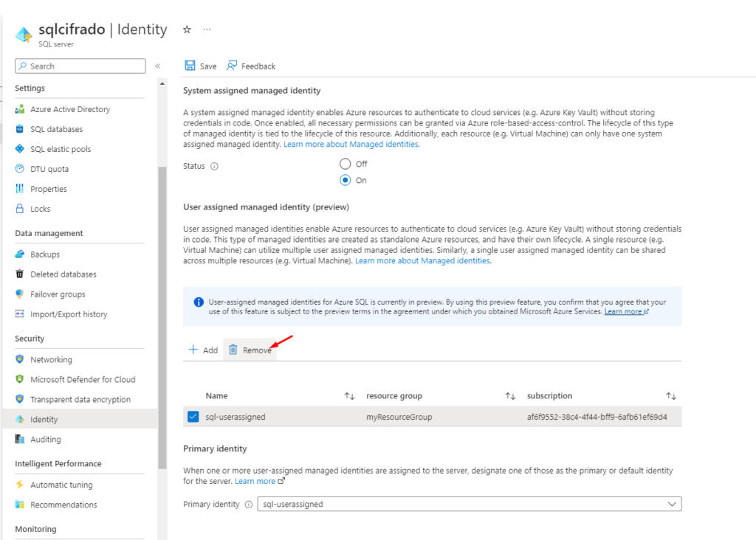This screenshot has width=756, height=540.
Task: Click the Azure SQL server logo icon
Action: click(24, 35)
